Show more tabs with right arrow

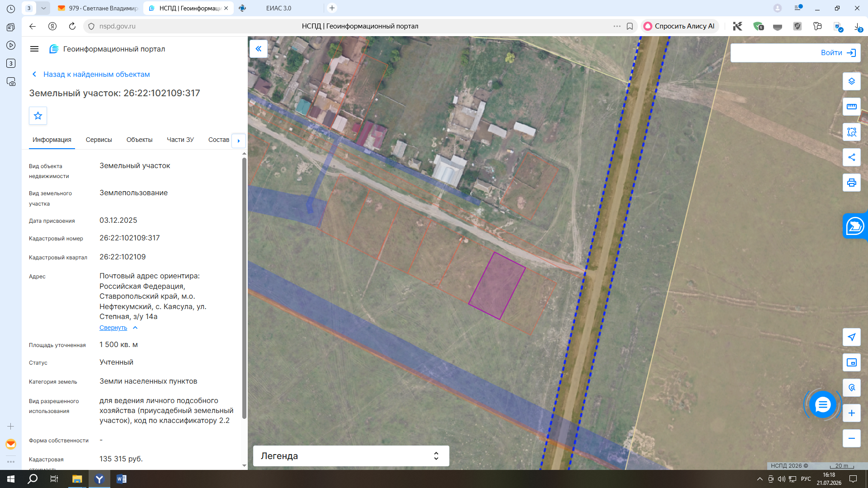pyautogui.click(x=239, y=141)
